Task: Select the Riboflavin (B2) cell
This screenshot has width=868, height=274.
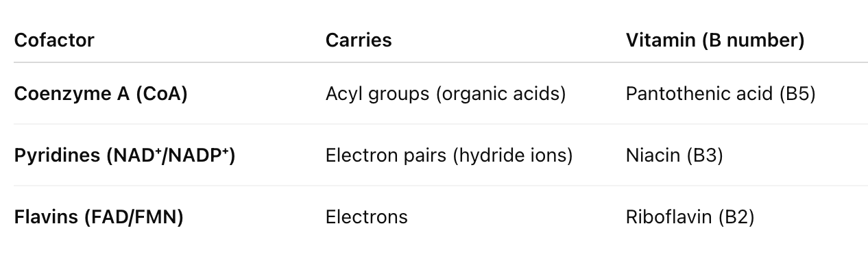Action: pyautogui.click(x=690, y=216)
